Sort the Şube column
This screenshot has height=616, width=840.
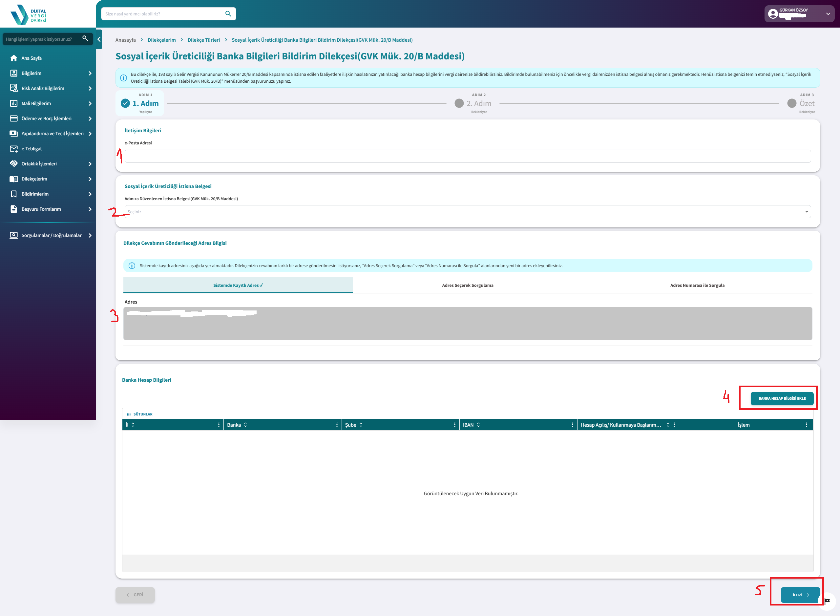click(x=361, y=425)
